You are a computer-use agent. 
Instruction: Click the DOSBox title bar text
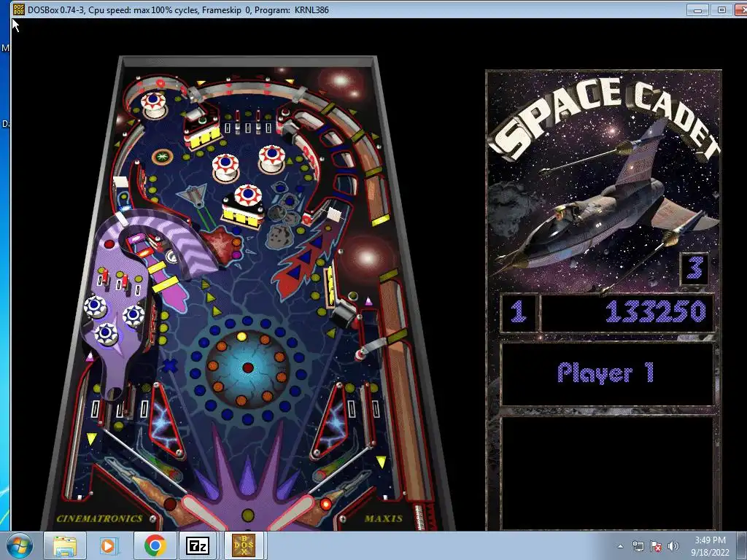pyautogui.click(x=178, y=9)
